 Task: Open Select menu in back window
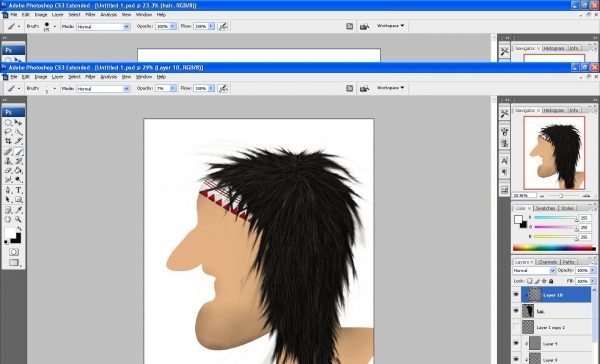tap(74, 15)
